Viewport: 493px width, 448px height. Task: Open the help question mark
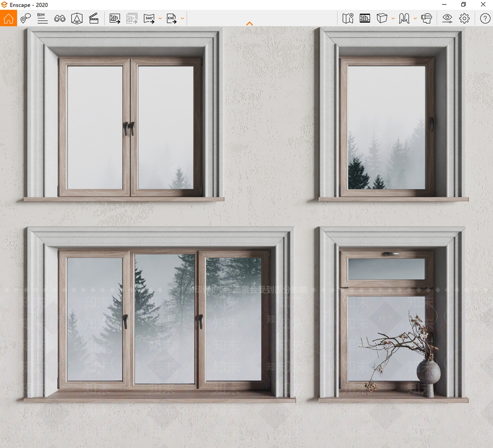[485, 18]
